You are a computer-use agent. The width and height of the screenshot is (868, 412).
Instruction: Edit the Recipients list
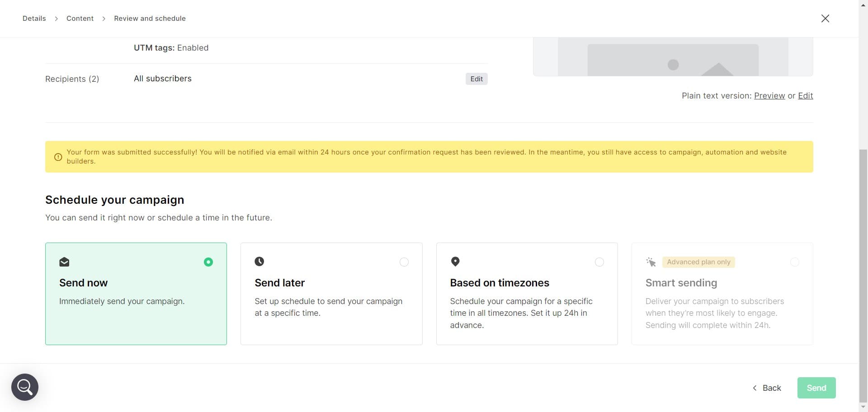click(476, 79)
